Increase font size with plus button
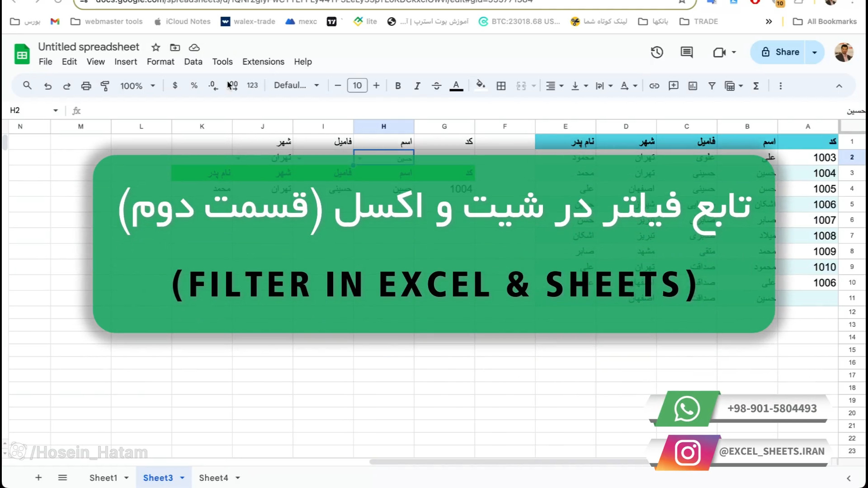The image size is (868, 488). click(376, 85)
